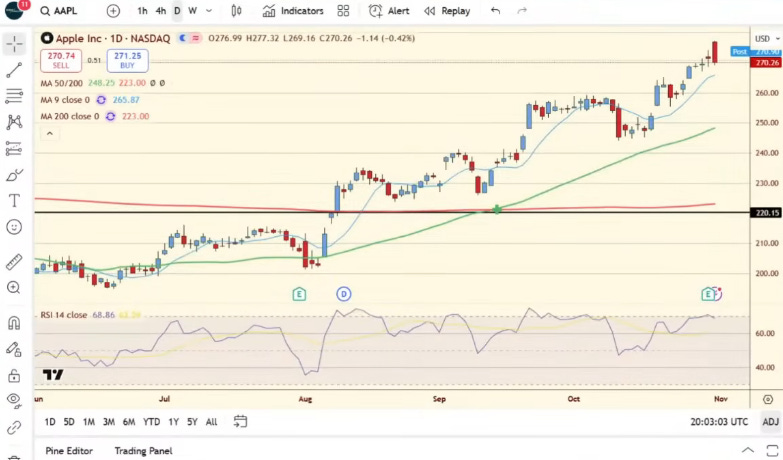Set range to 1Y
This screenshot has width=783, height=460.
click(x=173, y=422)
